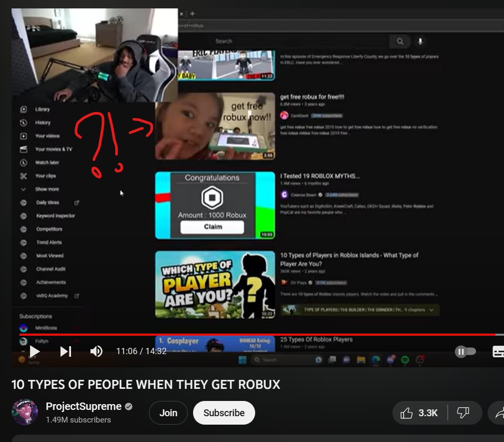Click the Most Viewed sidebar item
Image resolution: width=504 pixels, height=442 pixels.
(50, 256)
